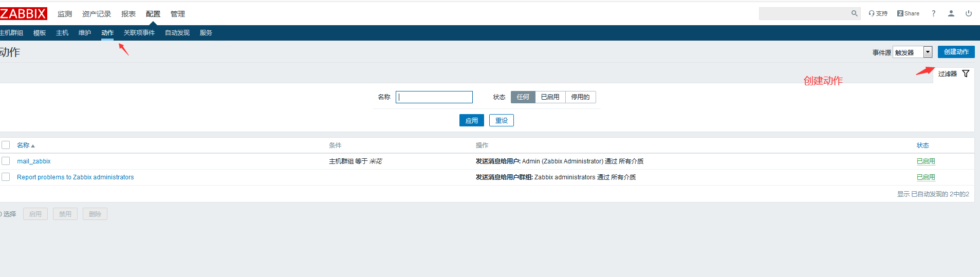Viewport: 980px width, 277px height.
Task: Open the user profile icon
Action: (951, 14)
